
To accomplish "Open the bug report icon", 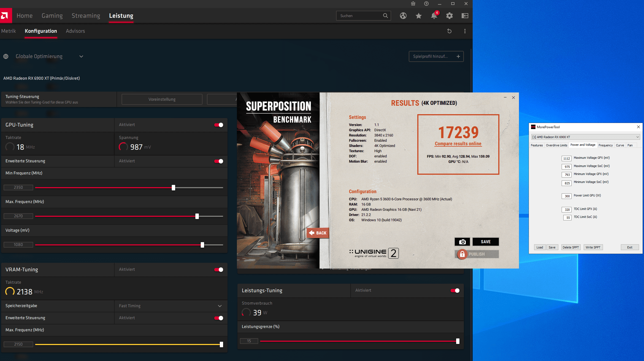I will pos(413,4).
